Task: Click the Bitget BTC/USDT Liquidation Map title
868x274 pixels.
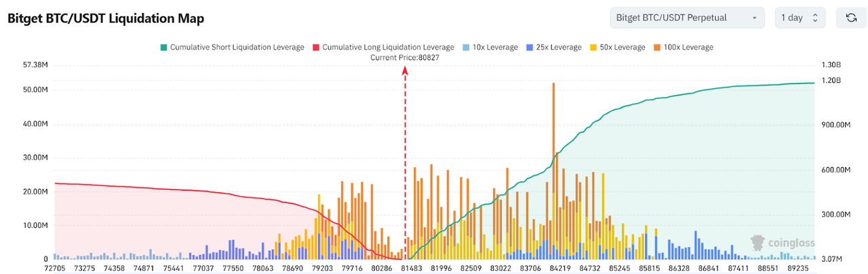Action: tap(105, 18)
